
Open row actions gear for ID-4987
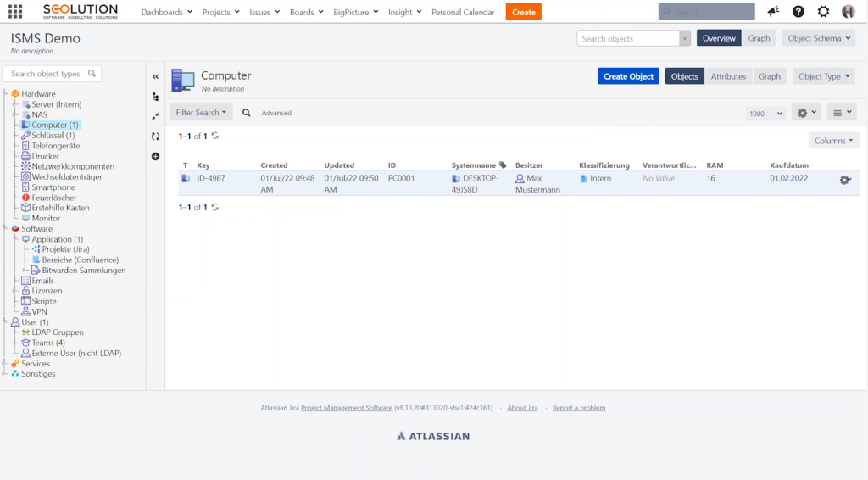pyautogui.click(x=845, y=180)
